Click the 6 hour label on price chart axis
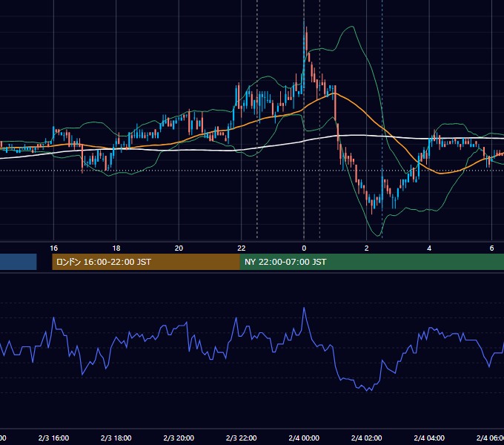The width and height of the screenshot is (504, 445). [x=491, y=248]
